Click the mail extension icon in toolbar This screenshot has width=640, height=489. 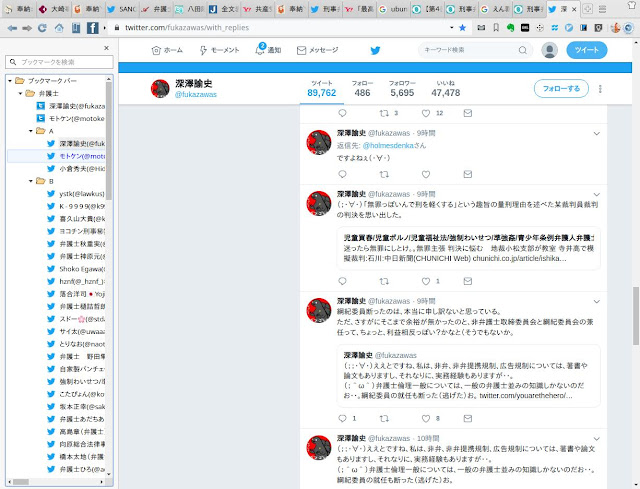pyautogui.click(x=481, y=28)
